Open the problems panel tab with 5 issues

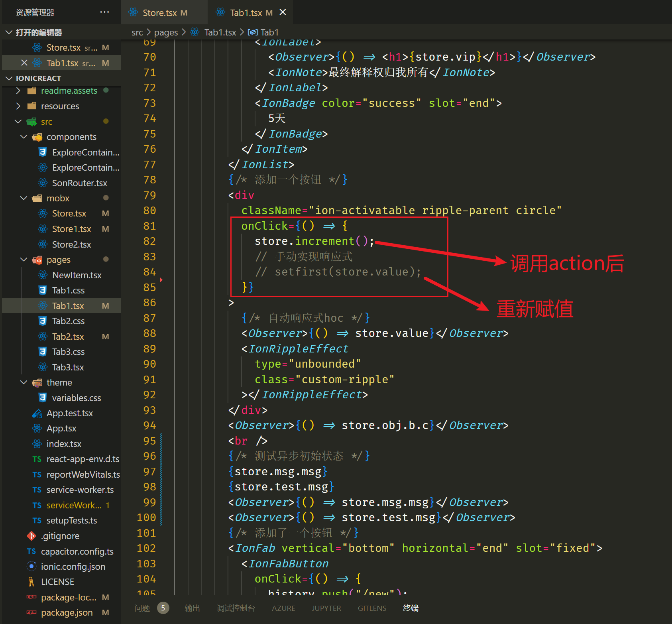coord(151,608)
